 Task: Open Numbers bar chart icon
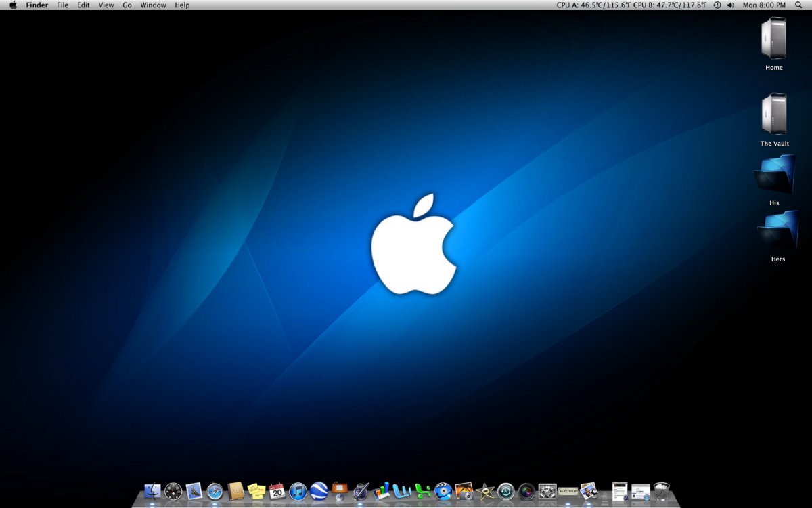(381, 491)
